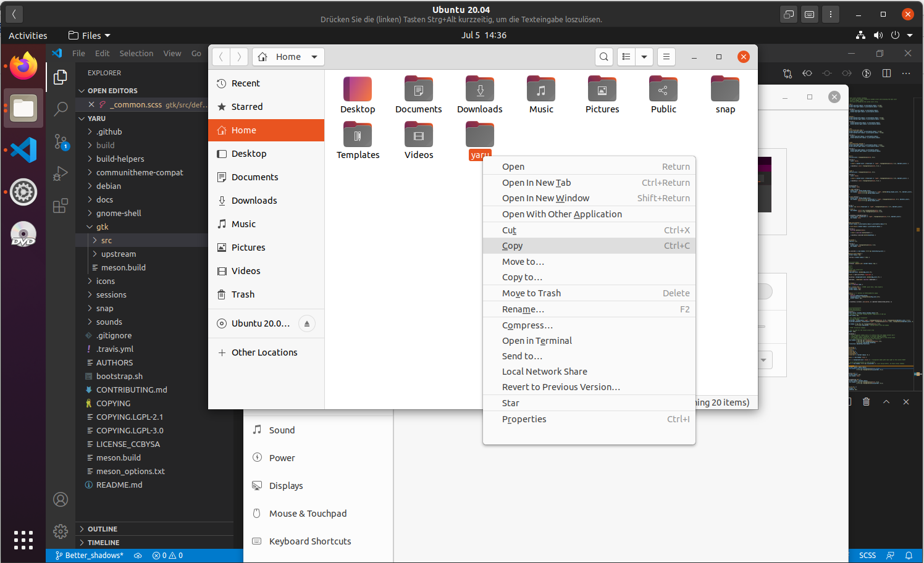Click the Files search magnifier button
This screenshot has height=563, width=924.
pyautogui.click(x=604, y=57)
